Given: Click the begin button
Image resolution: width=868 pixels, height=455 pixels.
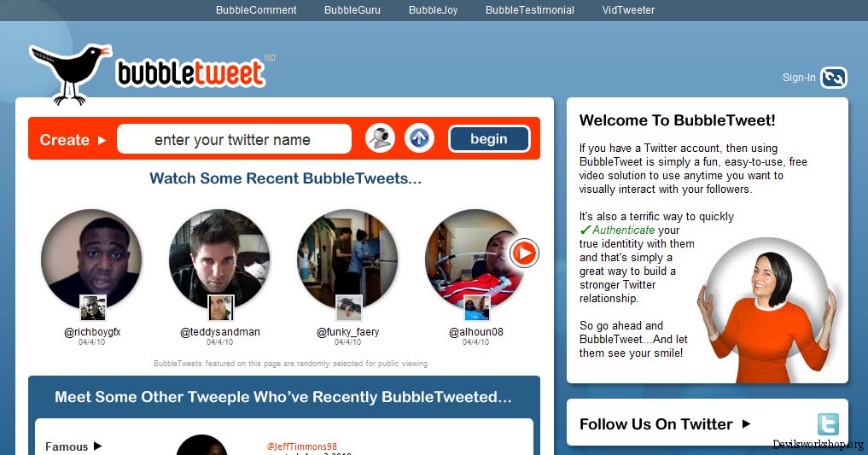Looking at the screenshot, I should [489, 138].
